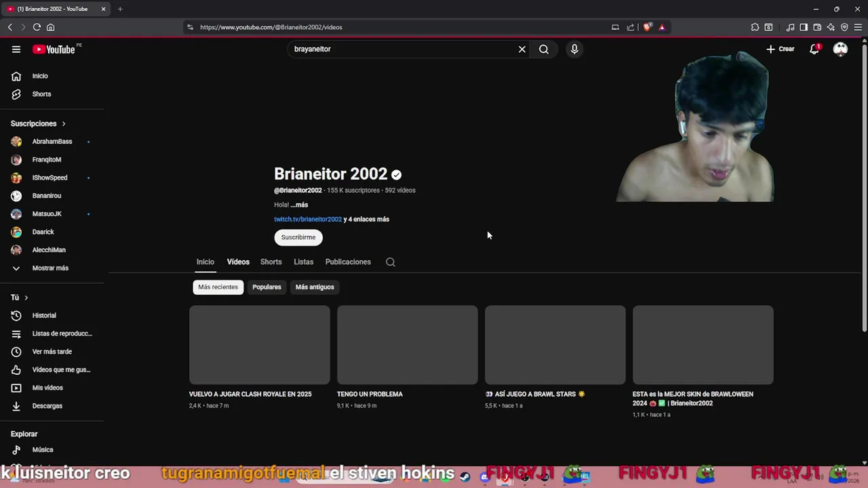The image size is (868, 488).
Task: Select the Videos tab
Action: (238, 262)
